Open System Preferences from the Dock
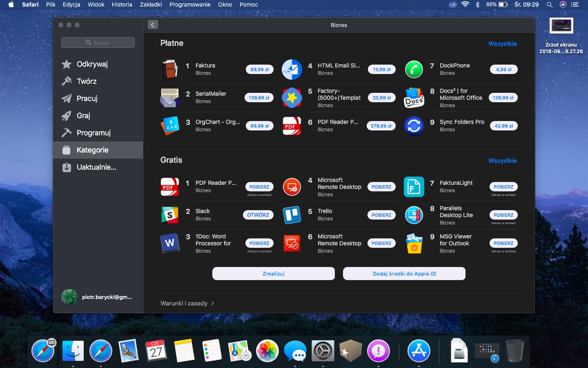 [323, 351]
